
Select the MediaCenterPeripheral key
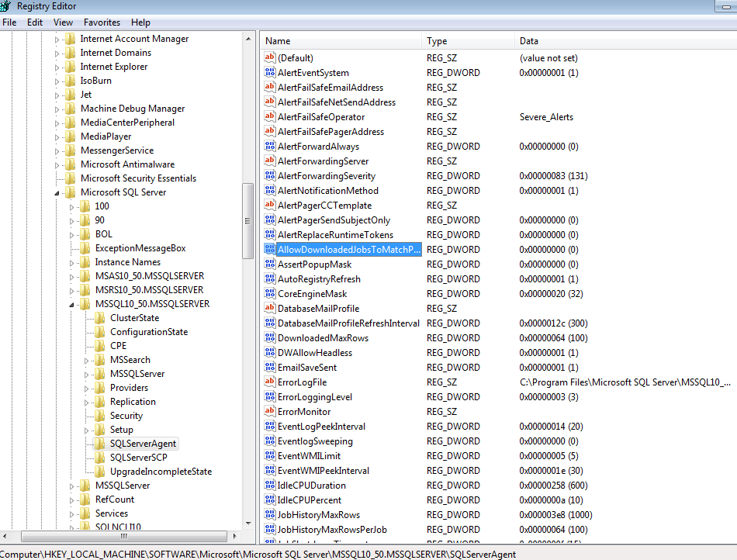(127, 123)
